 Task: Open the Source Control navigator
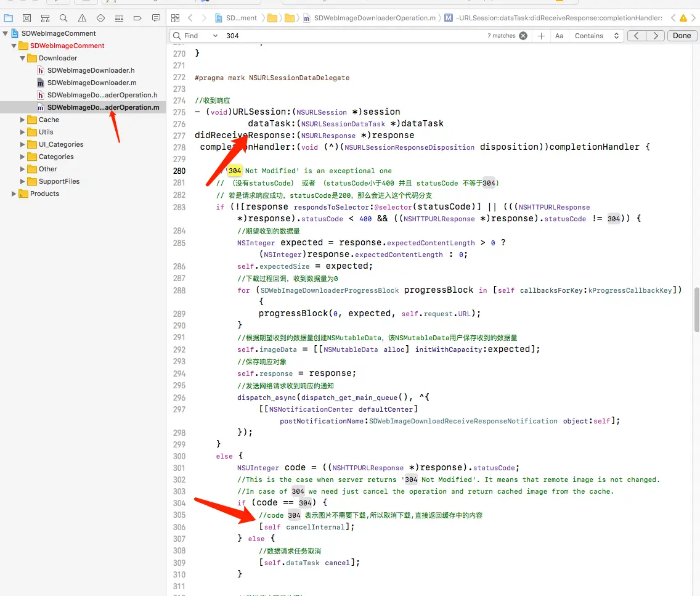point(26,18)
